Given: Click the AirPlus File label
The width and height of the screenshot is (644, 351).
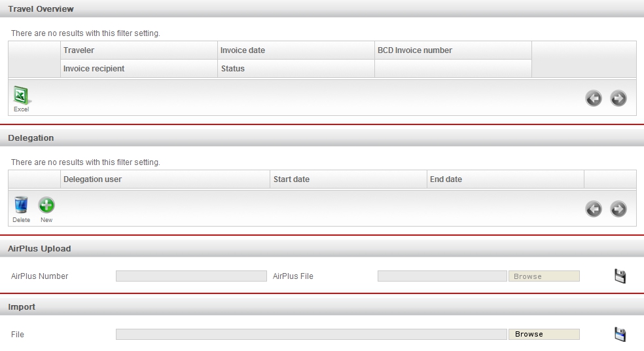Looking at the screenshot, I should pyautogui.click(x=293, y=276).
